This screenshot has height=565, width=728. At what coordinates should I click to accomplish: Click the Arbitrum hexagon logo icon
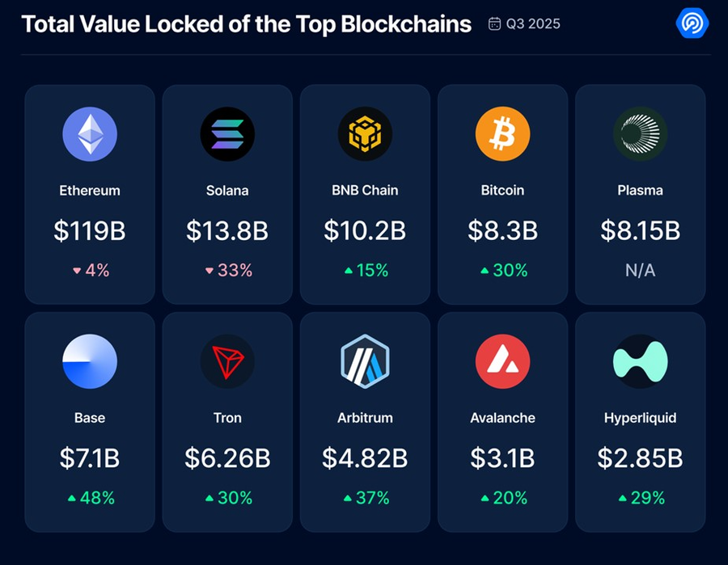pos(365,361)
